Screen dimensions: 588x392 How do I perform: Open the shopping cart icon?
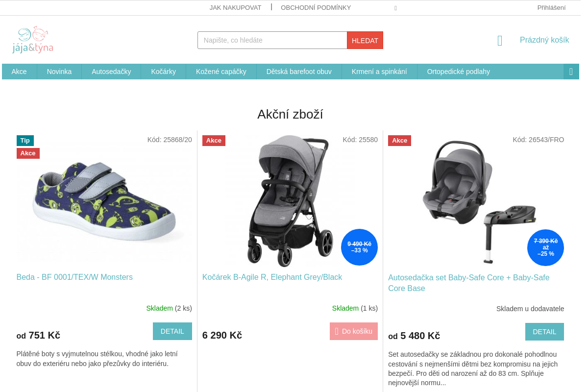[x=500, y=41]
